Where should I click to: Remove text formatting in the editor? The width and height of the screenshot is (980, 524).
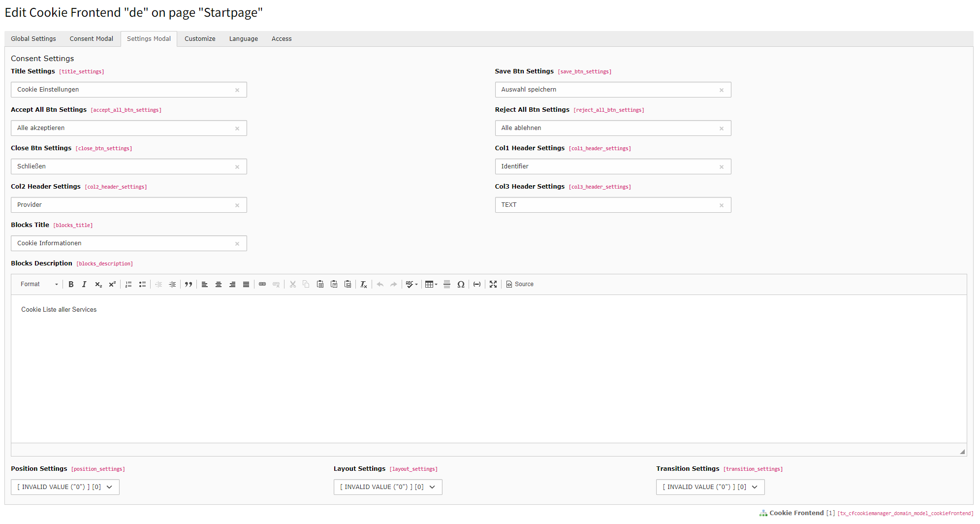click(x=364, y=284)
